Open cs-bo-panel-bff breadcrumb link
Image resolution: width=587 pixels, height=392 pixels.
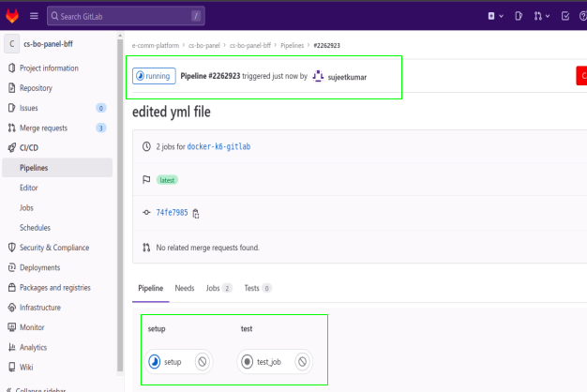(x=250, y=45)
